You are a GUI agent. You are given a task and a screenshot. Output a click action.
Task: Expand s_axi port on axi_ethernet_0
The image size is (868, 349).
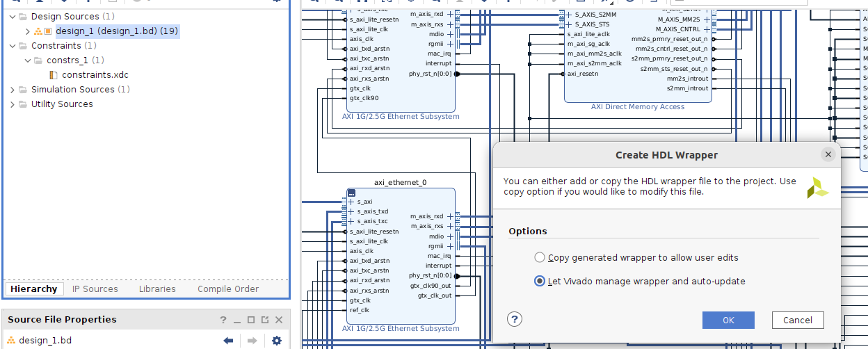351,202
